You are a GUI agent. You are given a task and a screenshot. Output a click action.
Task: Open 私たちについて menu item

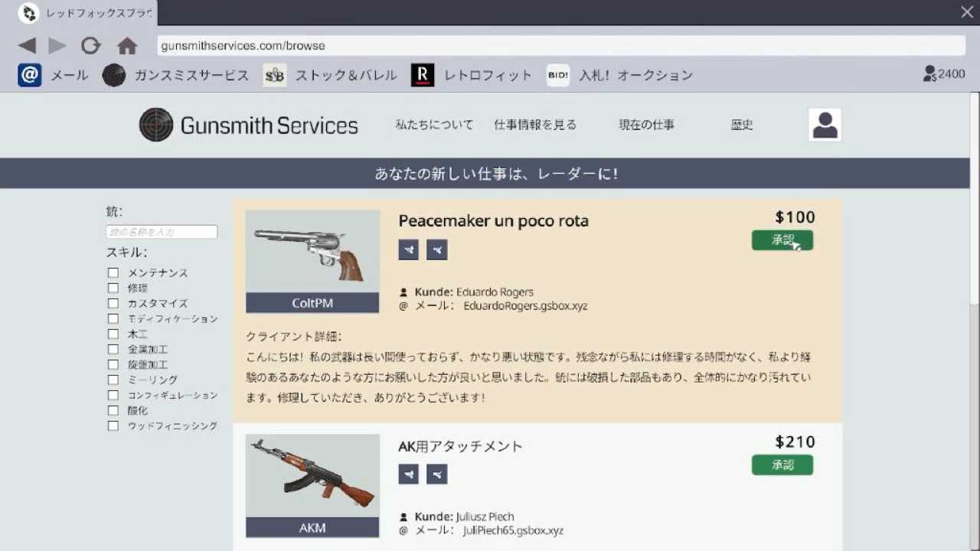click(x=434, y=125)
